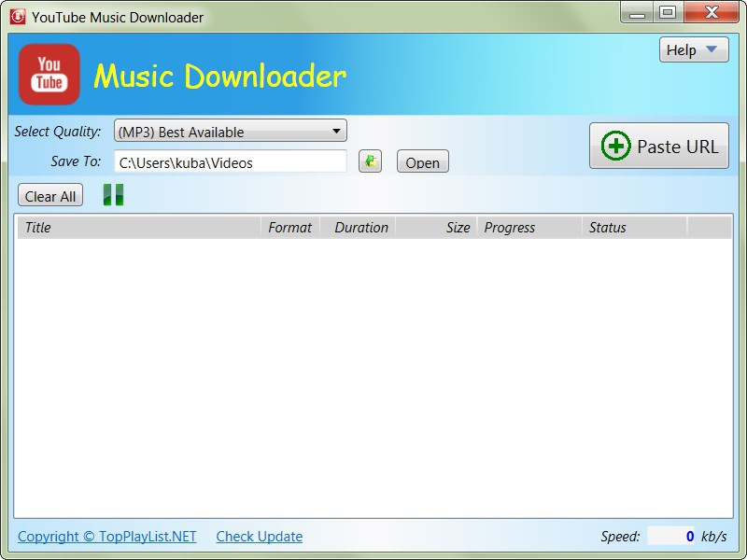This screenshot has height=560, width=747.
Task: Open the Copyright TopPlayList.NET link
Action: (106, 537)
